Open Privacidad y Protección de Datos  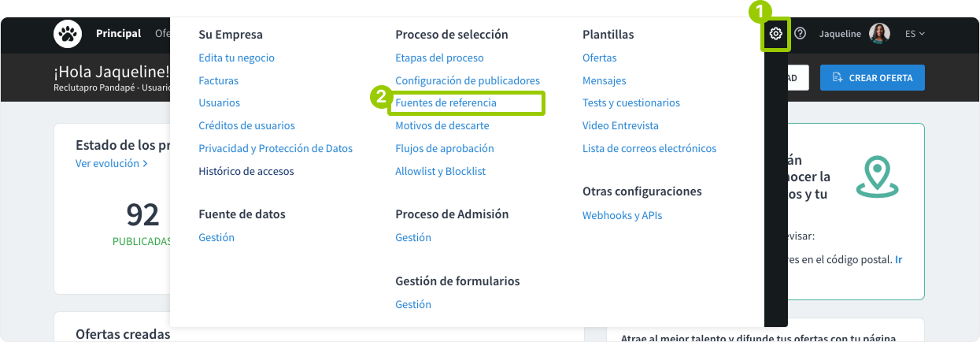pos(276,148)
